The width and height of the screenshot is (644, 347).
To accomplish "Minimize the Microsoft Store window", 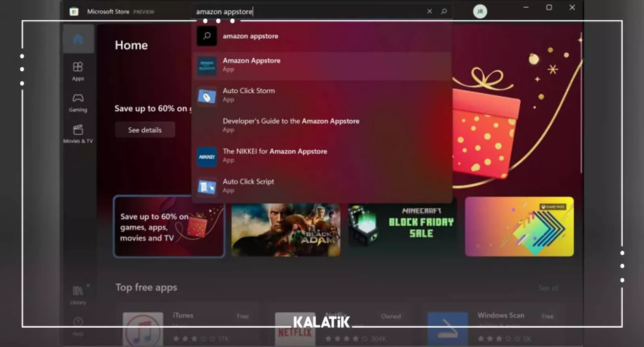I will pyautogui.click(x=526, y=7).
